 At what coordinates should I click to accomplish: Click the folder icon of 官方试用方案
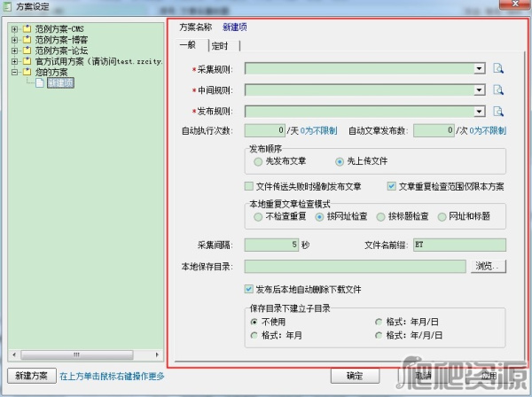click(27, 61)
